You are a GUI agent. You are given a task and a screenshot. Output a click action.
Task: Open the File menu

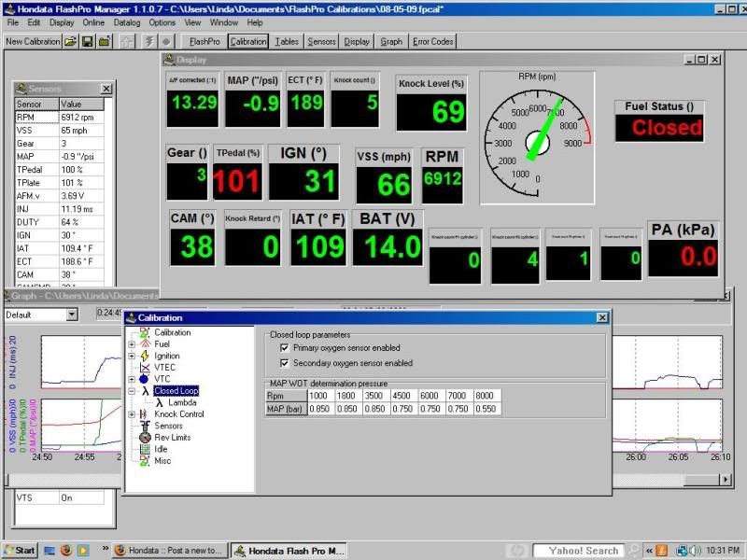[x=13, y=22]
